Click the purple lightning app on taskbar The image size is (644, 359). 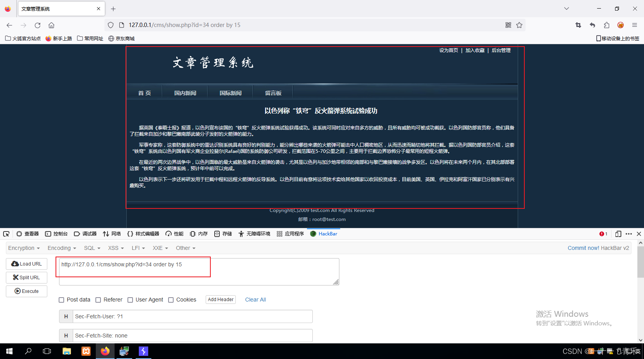tap(144, 351)
